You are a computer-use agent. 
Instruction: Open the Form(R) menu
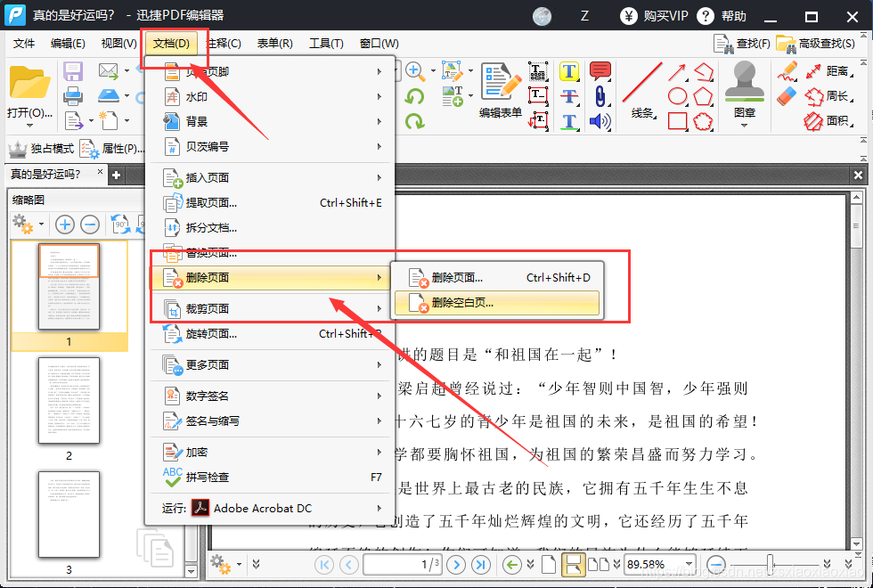point(274,44)
